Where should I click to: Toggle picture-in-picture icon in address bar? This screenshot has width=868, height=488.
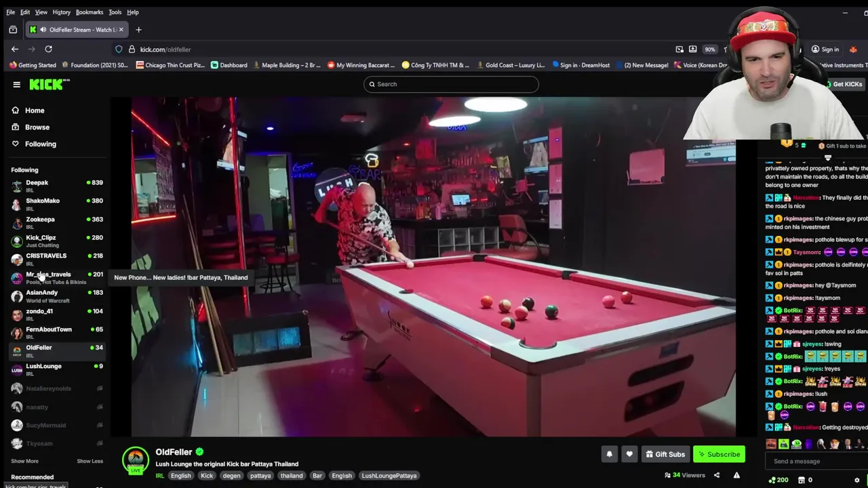click(x=679, y=49)
